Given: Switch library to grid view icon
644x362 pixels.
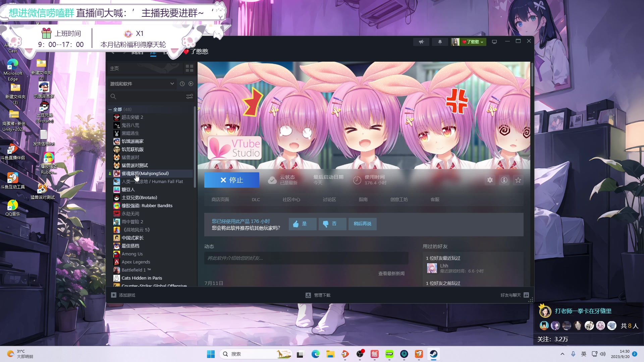Looking at the screenshot, I should tap(190, 68).
